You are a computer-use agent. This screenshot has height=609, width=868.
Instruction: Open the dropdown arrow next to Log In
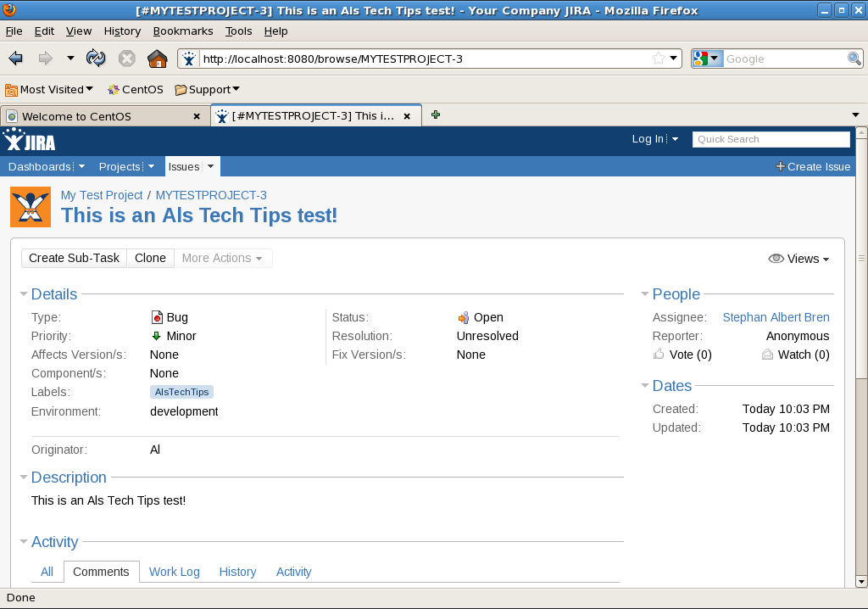(x=675, y=140)
